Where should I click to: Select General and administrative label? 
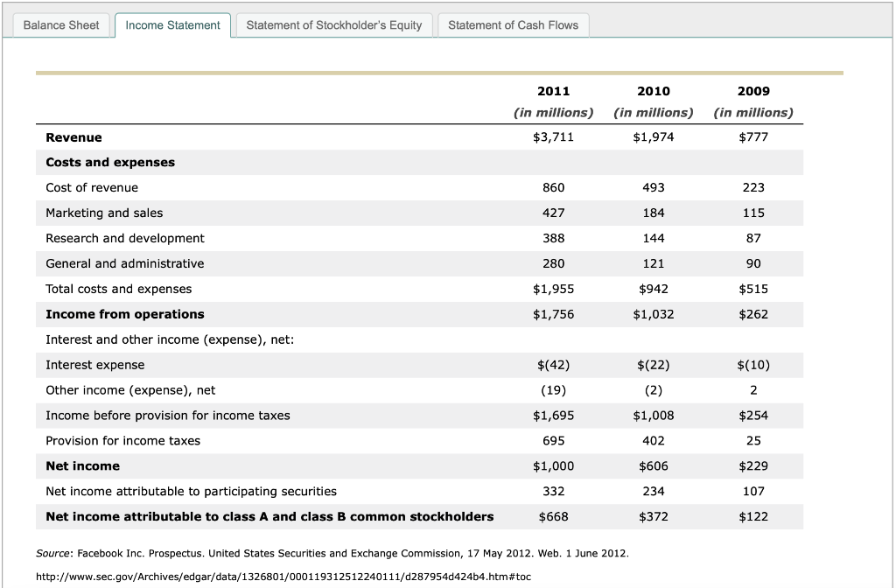124,263
